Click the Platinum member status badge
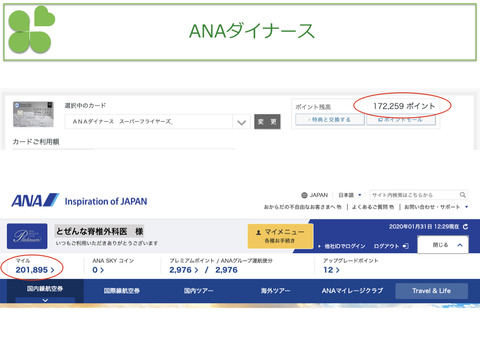 (27, 236)
